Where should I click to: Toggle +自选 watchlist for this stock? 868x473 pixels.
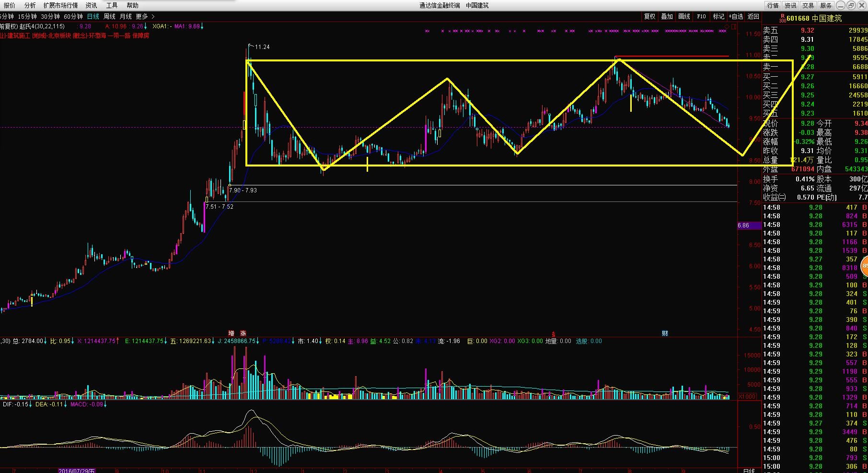click(x=736, y=16)
